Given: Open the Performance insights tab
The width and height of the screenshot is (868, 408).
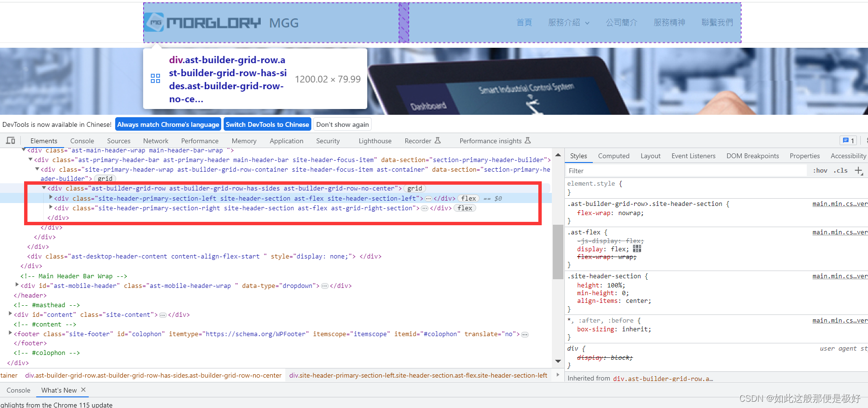Looking at the screenshot, I should pyautogui.click(x=495, y=141).
